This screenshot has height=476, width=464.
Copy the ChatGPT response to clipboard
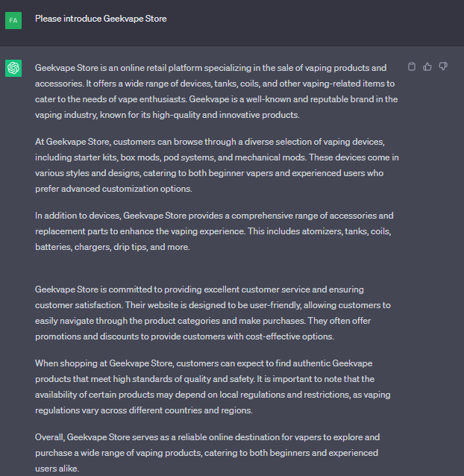pos(413,67)
